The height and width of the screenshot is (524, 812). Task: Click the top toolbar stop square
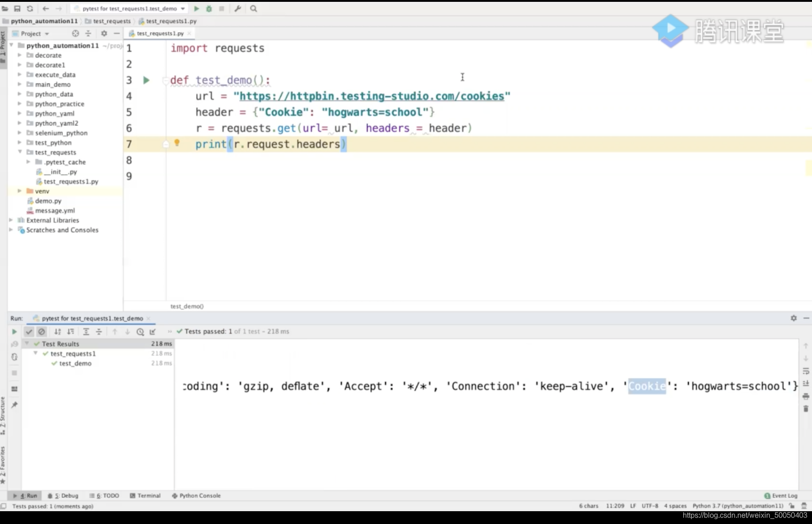(x=221, y=9)
